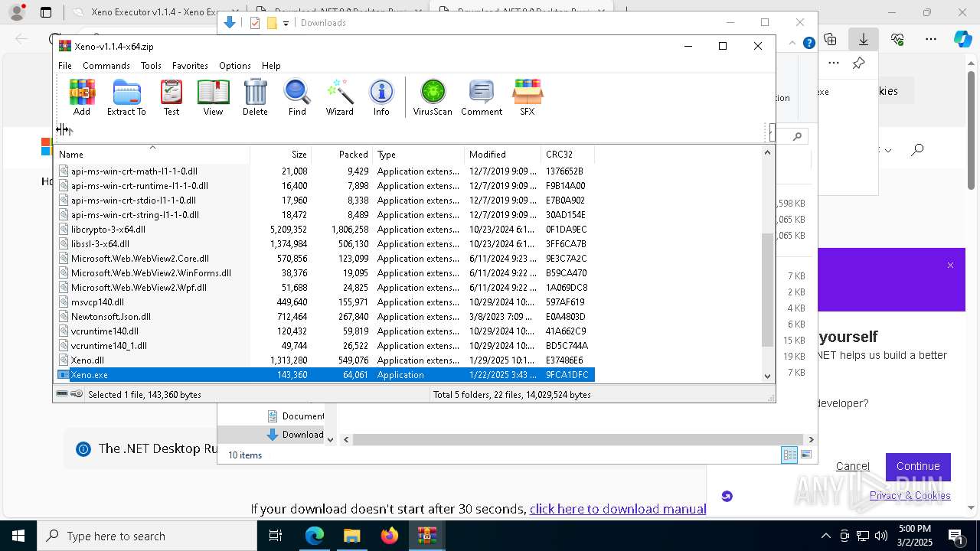Viewport: 980px width, 551px height.
Task: Select api-ms-win-crt-string-l1-1-0.dll
Action: tap(325, 215)
